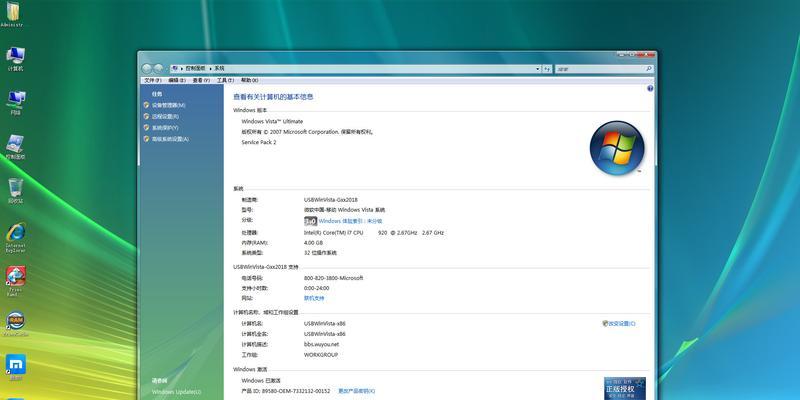
Task: Select the 4.00 GB memory value
Action: 313,243
